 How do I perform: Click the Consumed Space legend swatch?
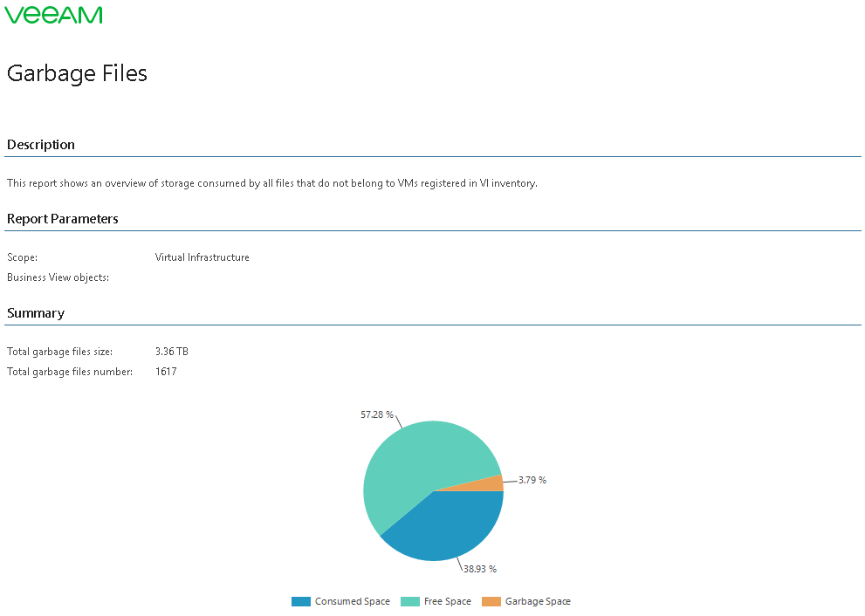coord(300,602)
